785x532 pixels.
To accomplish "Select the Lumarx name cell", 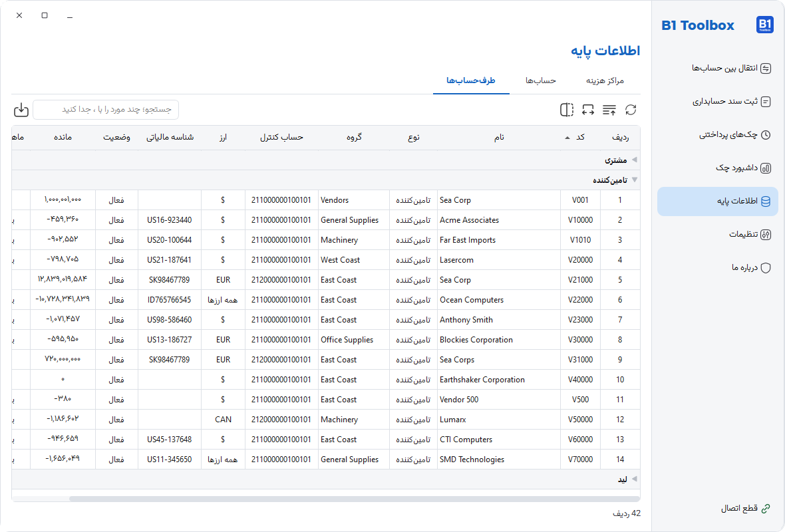I will coord(499,420).
